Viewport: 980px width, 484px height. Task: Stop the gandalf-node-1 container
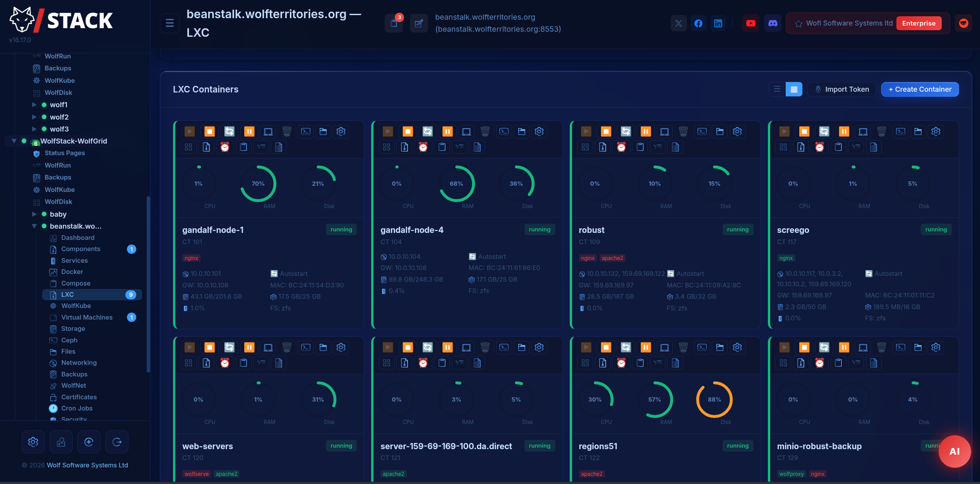(209, 132)
